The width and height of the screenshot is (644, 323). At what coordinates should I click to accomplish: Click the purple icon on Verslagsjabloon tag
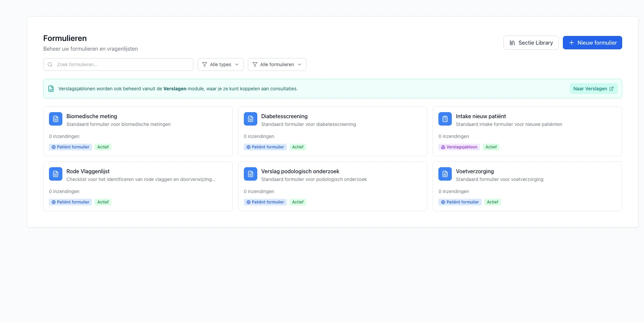tap(443, 147)
